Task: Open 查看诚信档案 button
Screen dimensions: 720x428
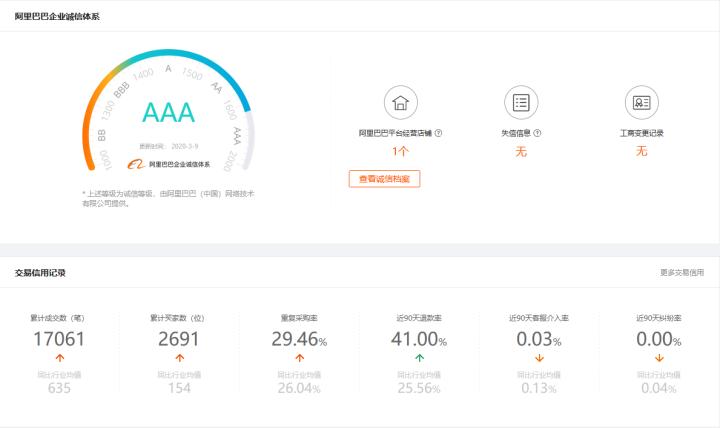Action: pyautogui.click(x=384, y=179)
